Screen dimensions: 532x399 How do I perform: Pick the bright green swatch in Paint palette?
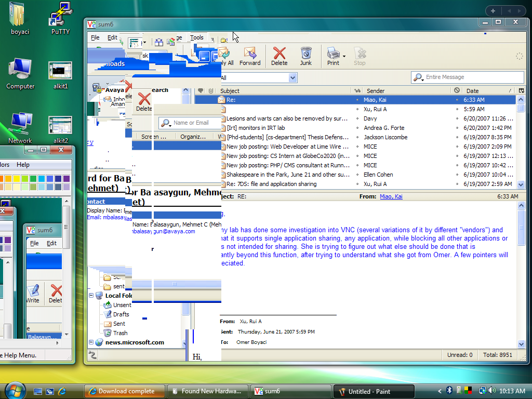(x=25, y=179)
